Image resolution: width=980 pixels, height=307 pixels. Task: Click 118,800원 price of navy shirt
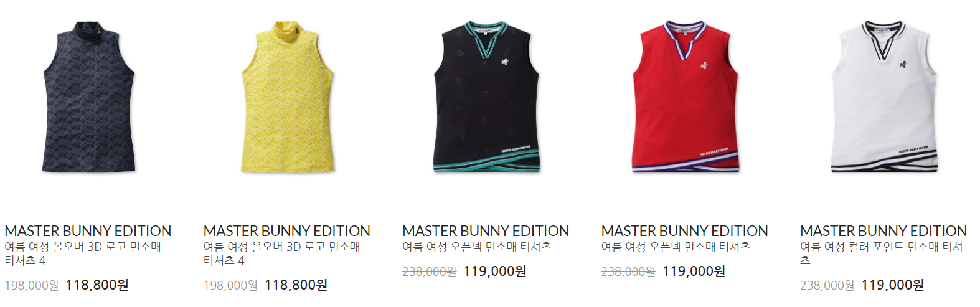pyautogui.click(x=97, y=285)
